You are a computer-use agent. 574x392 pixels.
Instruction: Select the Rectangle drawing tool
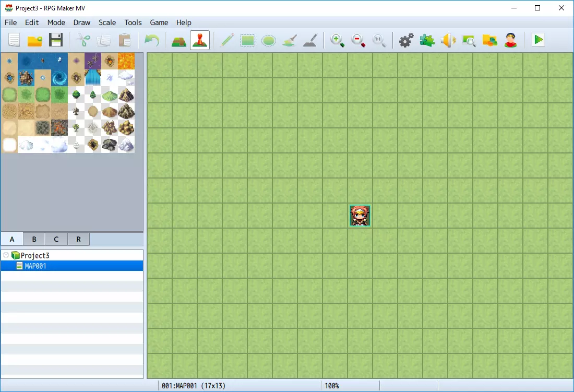[x=248, y=40]
